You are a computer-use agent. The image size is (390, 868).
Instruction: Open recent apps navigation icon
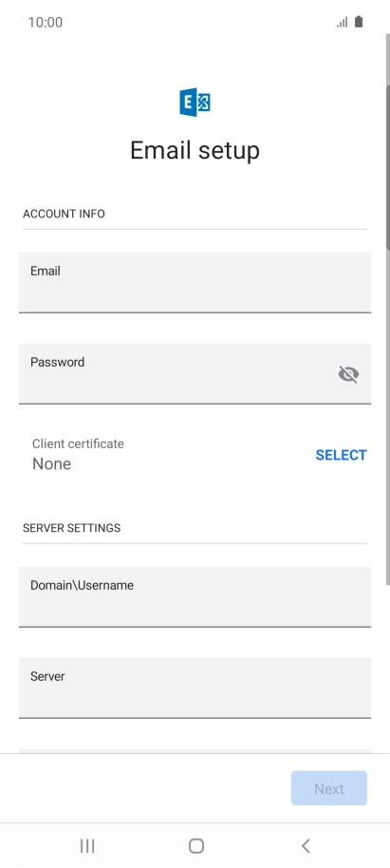coord(87,845)
